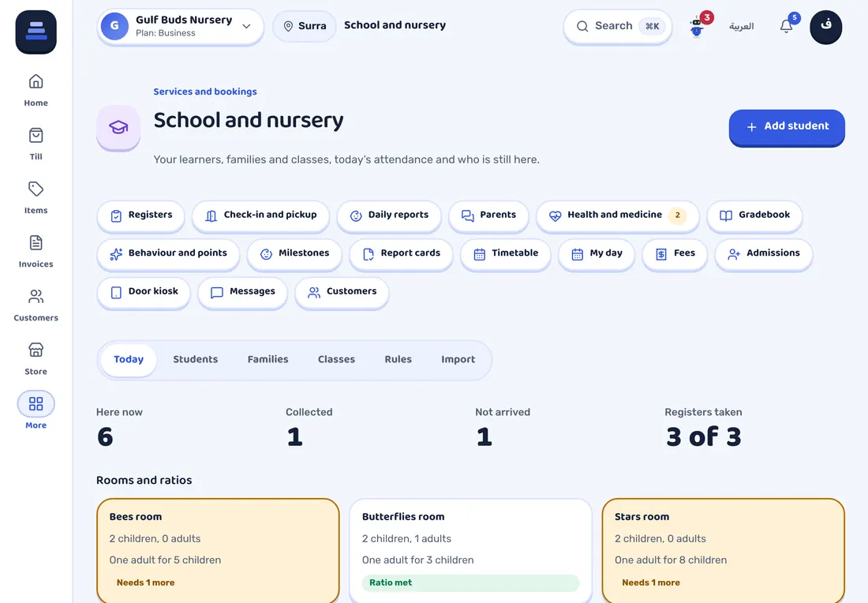
Task: Open the Bees room card
Action: pos(218,550)
